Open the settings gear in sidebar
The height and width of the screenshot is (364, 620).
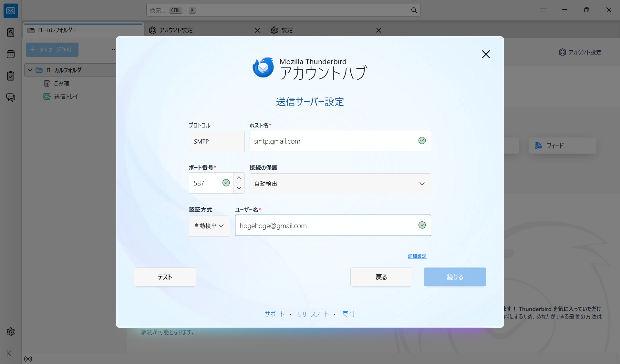click(11, 332)
